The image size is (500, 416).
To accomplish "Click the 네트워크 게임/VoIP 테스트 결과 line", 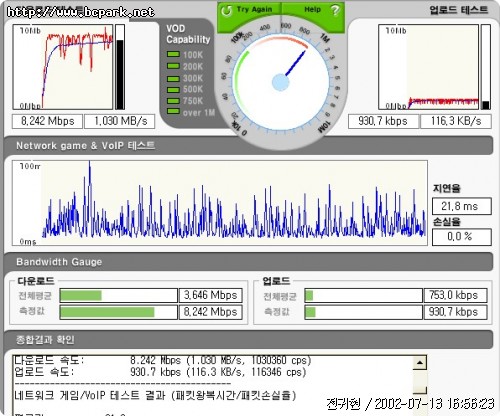I will point(155,396).
